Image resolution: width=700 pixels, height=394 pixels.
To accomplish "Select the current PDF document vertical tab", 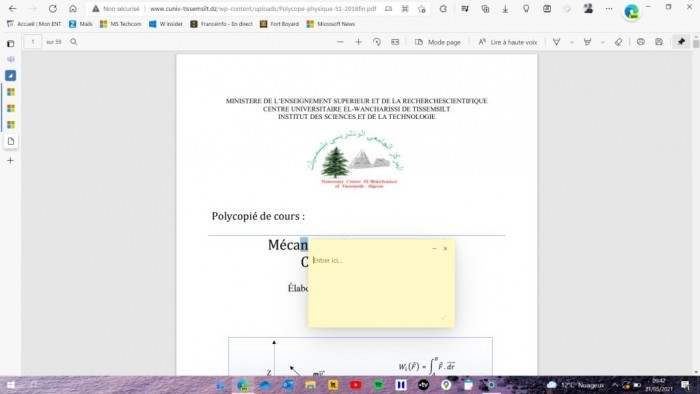I will pyautogui.click(x=11, y=141).
